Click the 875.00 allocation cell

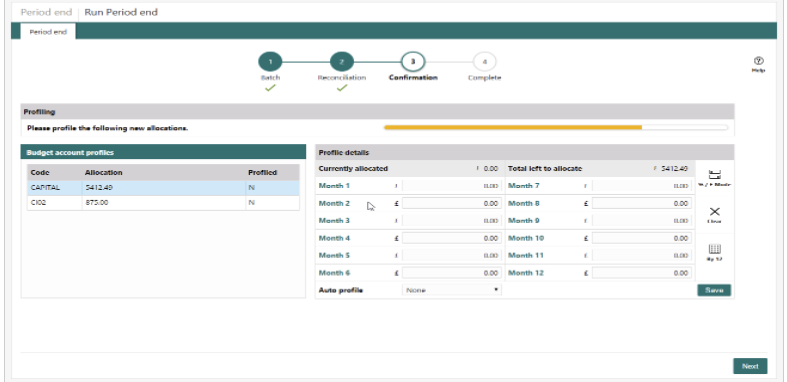pos(164,203)
